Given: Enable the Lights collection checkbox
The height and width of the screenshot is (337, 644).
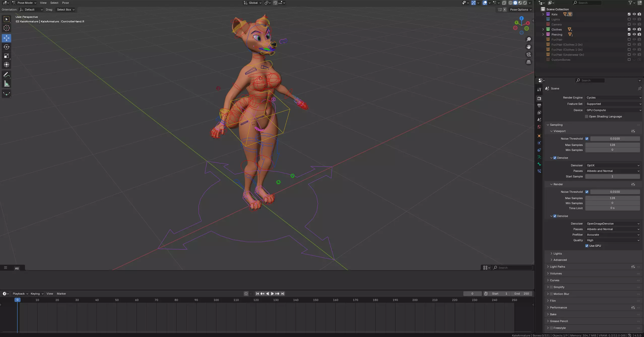Looking at the screenshot, I should point(629,19).
